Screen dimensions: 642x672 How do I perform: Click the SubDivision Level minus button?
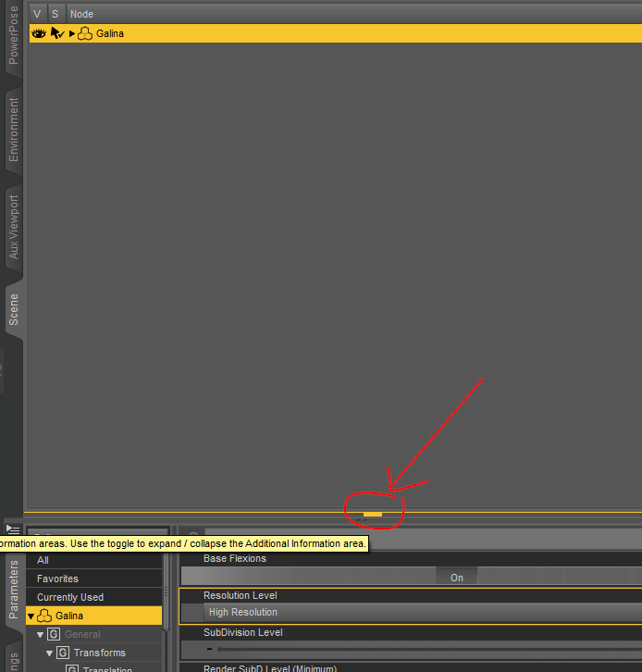(209, 649)
